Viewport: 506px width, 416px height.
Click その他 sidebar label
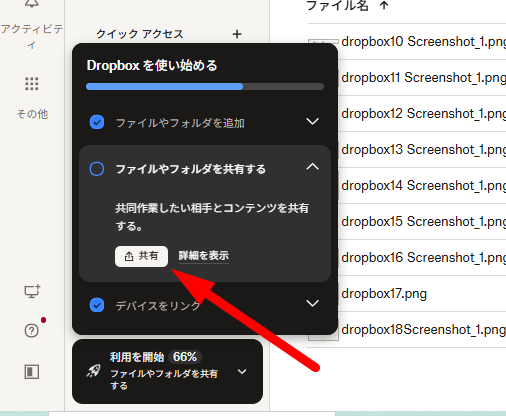32,114
